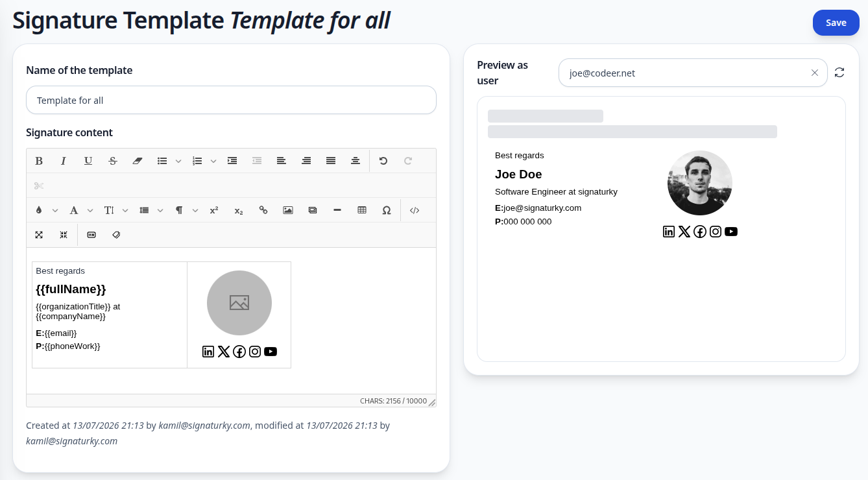
Task: Insert a hyperlink via the link icon
Action: (x=263, y=210)
